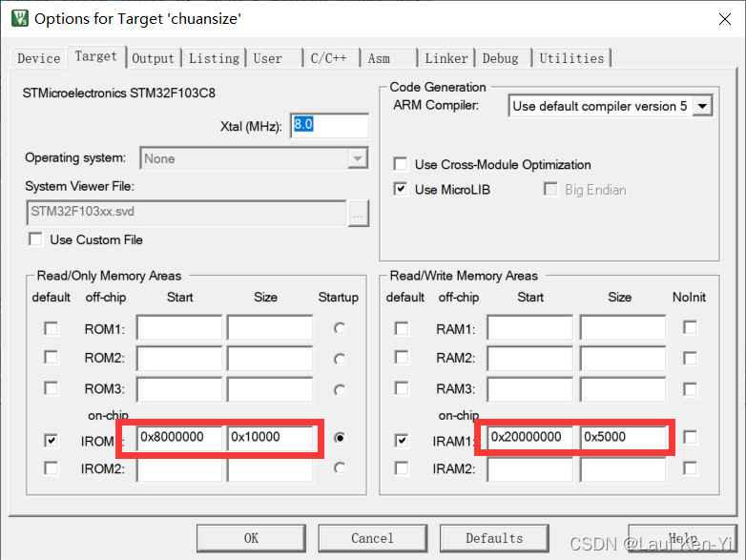Select the ROM1 Startup radio button

point(340,328)
